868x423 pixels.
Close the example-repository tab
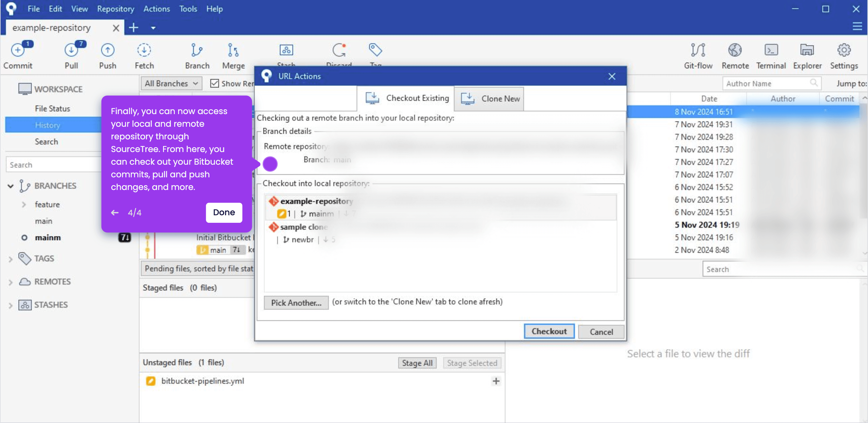[115, 28]
